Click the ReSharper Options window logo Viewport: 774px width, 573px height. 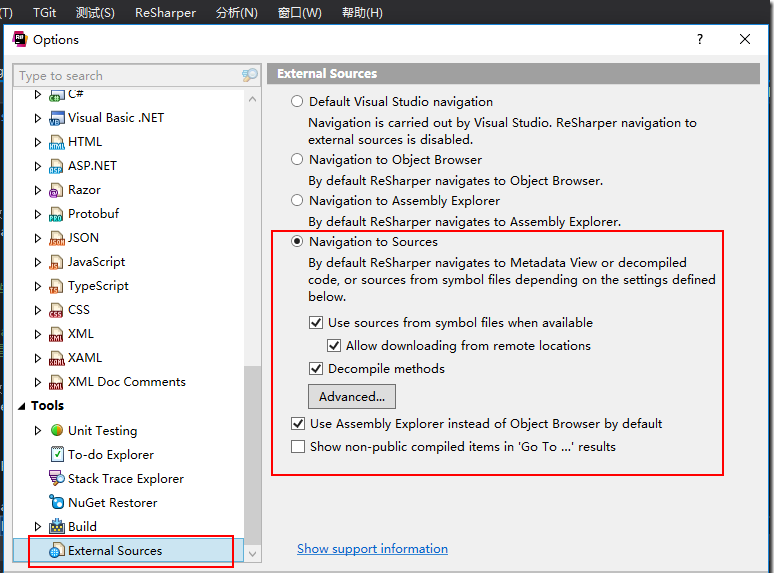pos(20,39)
